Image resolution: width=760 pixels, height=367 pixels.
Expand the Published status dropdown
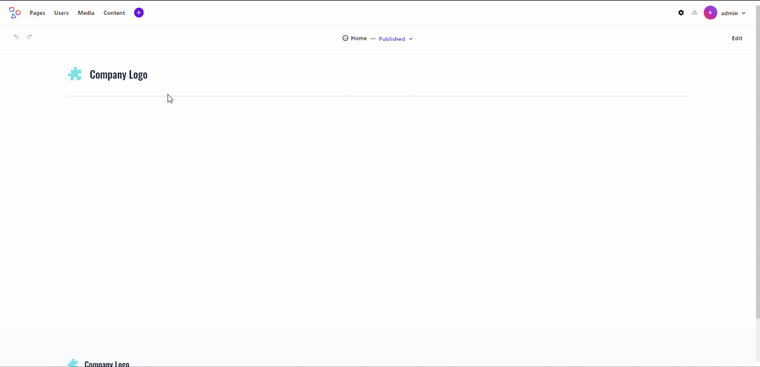396,39
